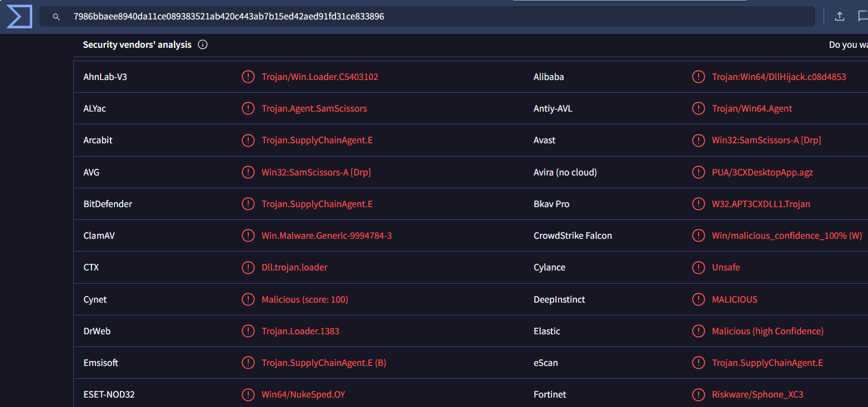868x407 pixels.
Task: Click BitDefender's Trojan.SupplyChainAgent.E result
Action: [317, 204]
